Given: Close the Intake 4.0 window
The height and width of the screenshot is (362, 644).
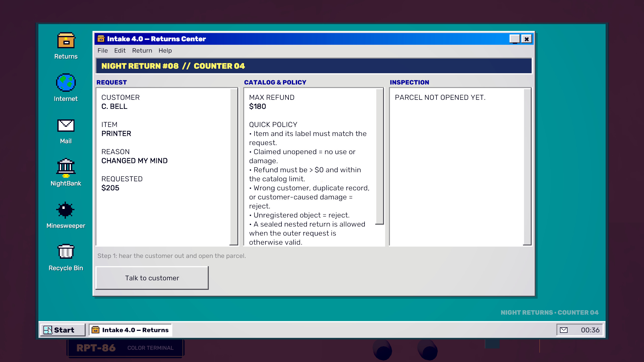Looking at the screenshot, I should coord(527,39).
